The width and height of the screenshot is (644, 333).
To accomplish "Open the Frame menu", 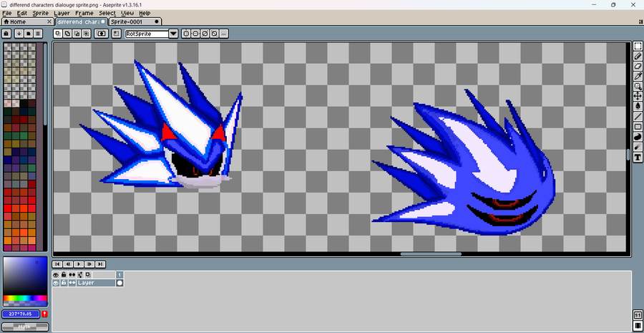I will (x=84, y=13).
